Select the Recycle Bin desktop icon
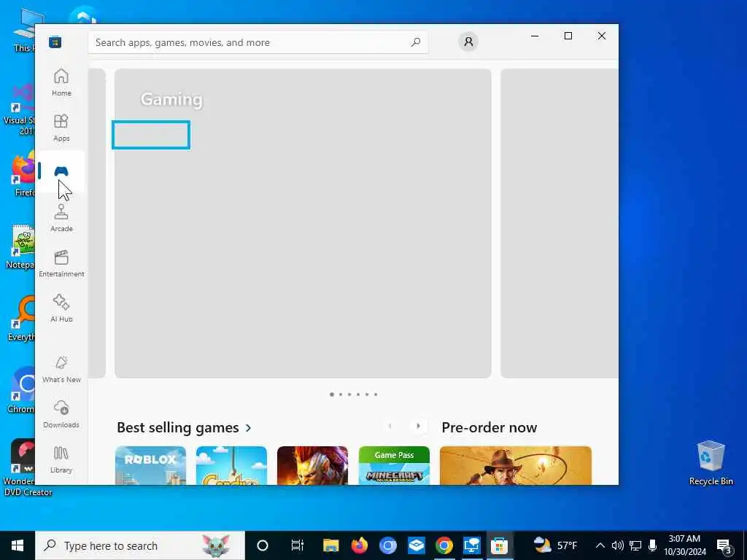 pyautogui.click(x=711, y=463)
